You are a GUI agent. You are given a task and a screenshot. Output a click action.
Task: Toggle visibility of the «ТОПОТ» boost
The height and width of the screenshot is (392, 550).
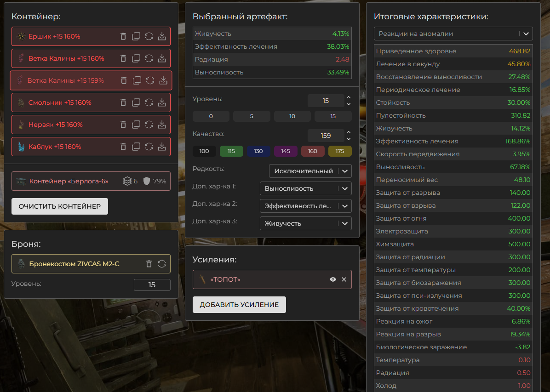pyautogui.click(x=333, y=279)
